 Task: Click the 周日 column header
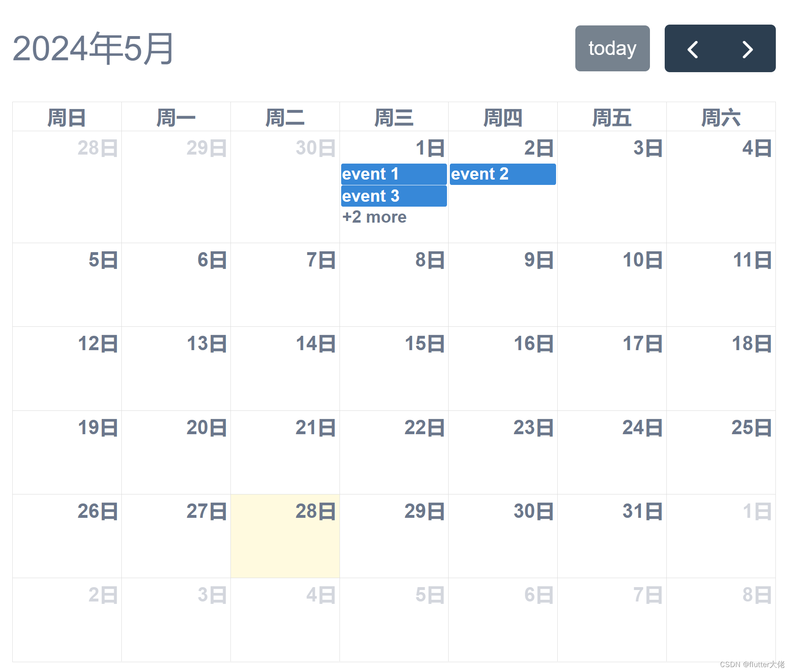tap(67, 117)
